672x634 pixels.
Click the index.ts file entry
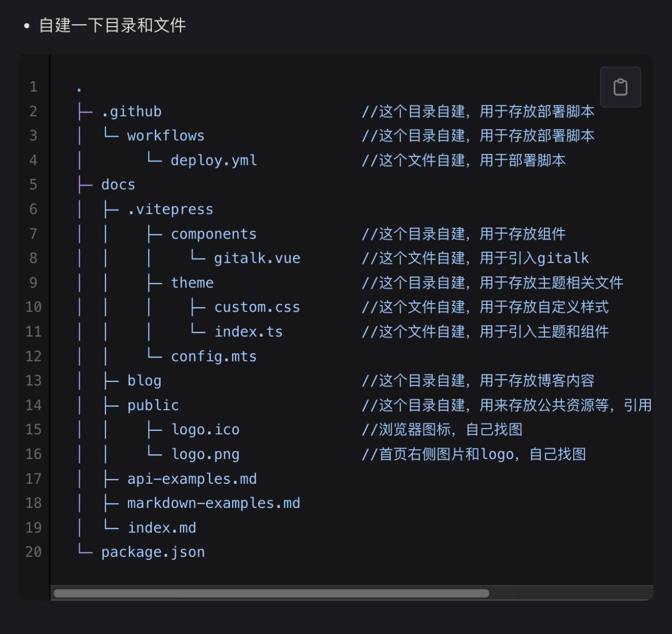pyautogui.click(x=248, y=332)
